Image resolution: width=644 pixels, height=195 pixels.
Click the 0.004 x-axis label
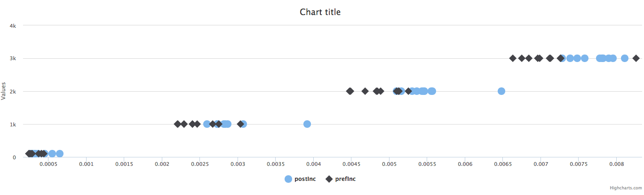[x=313, y=164]
